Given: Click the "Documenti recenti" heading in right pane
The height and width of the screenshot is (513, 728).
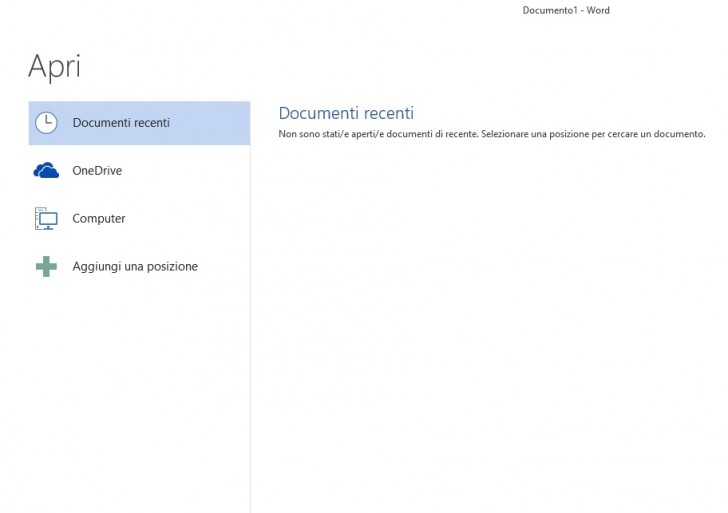Looking at the screenshot, I should pyautogui.click(x=345, y=113).
